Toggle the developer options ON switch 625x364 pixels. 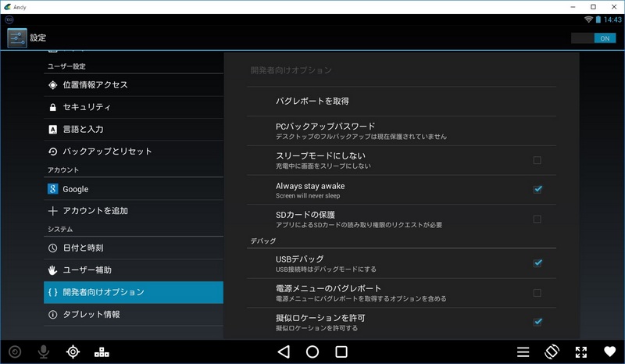[594, 38]
